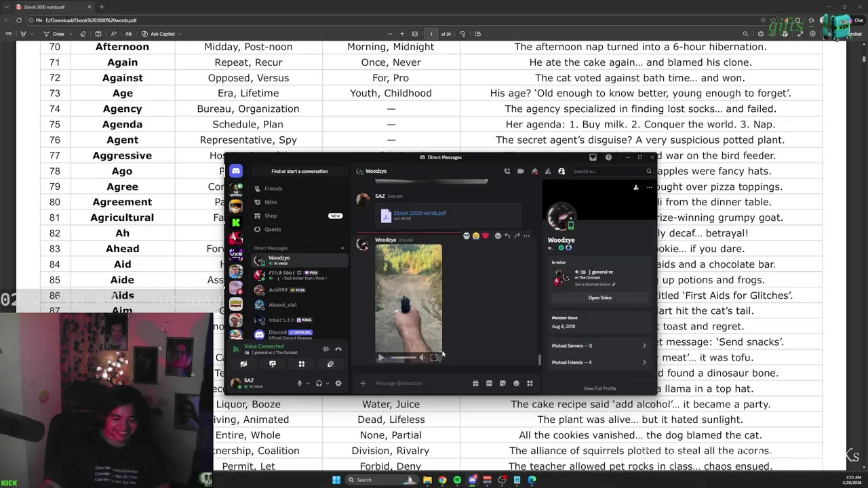868x488 pixels.
Task: Click Discord search box
Action: pyautogui.click(x=612, y=171)
